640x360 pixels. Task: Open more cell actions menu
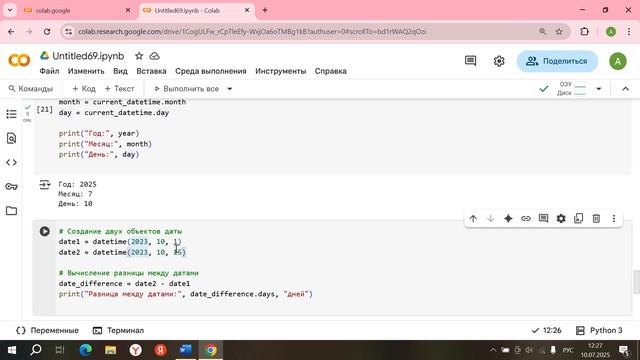[614, 219]
